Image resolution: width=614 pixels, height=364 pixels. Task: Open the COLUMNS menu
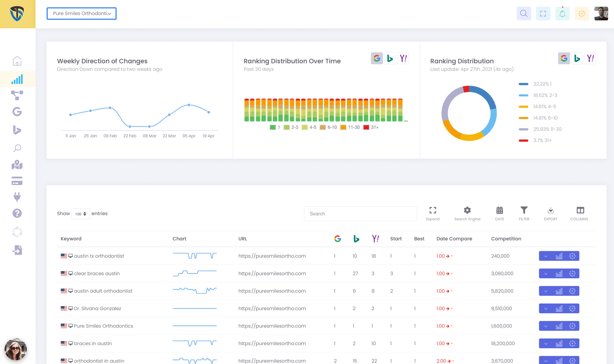[579, 214]
